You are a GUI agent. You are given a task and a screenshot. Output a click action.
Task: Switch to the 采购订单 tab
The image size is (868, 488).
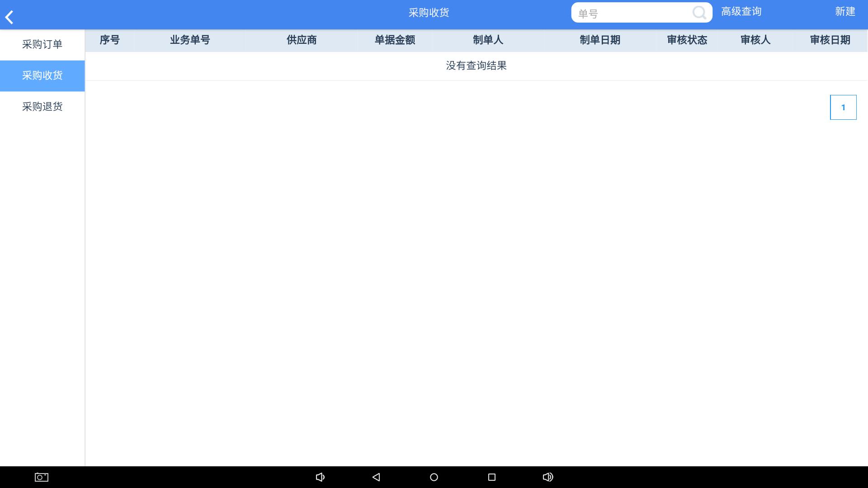click(x=42, y=44)
